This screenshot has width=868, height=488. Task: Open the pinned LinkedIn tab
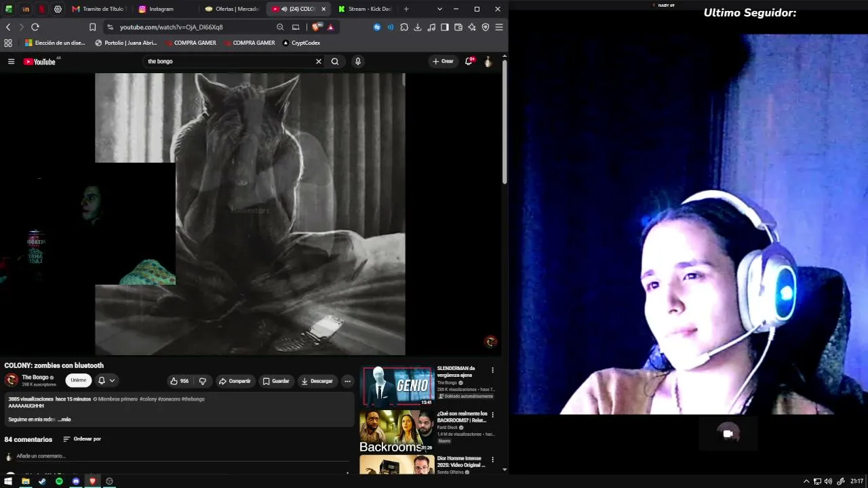pos(25,9)
